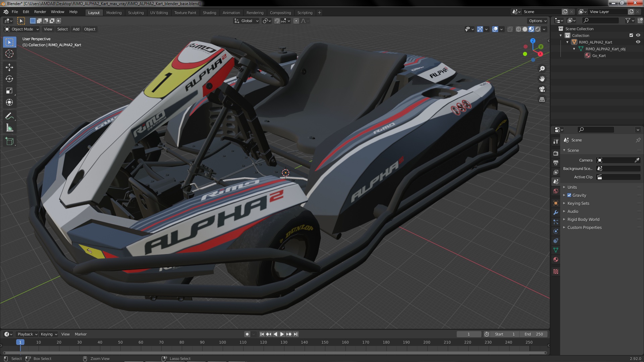The height and width of the screenshot is (362, 644).
Task: Open the overlays options dropdown arrow
Action: click(x=501, y=29)
